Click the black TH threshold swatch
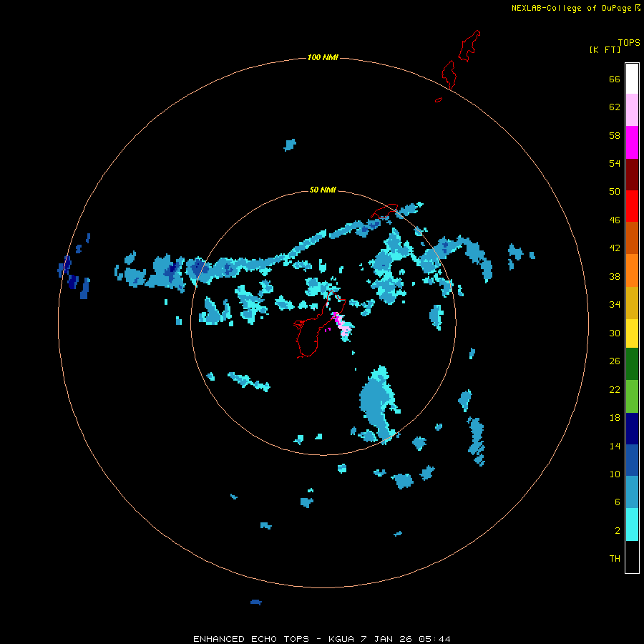This screenshot has height=644, width=644. click(x=632, y=557)
